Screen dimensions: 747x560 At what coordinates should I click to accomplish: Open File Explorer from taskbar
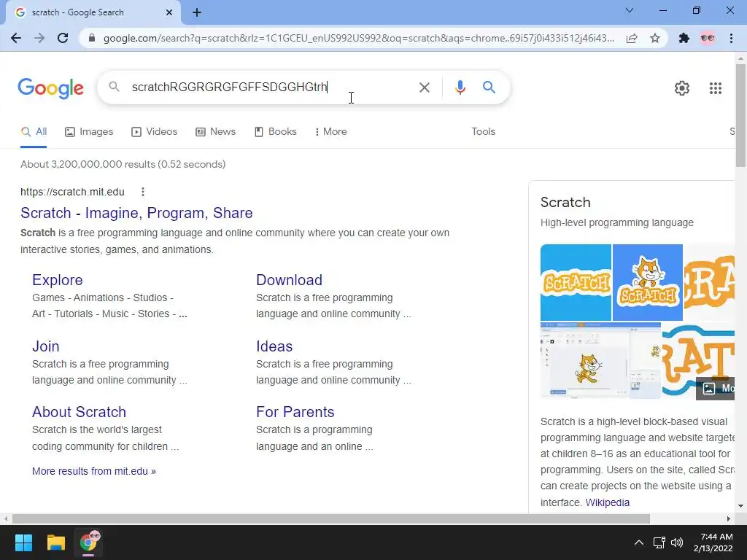(55, 542)
